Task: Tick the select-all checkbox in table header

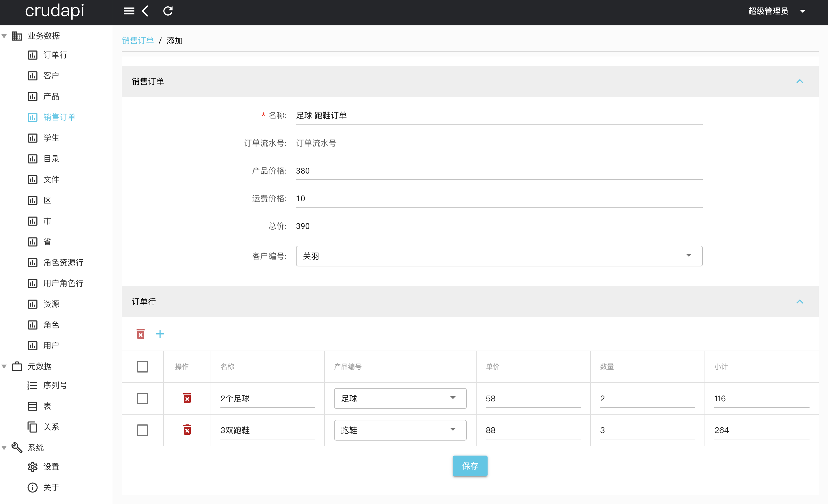Action: point(143,366)
